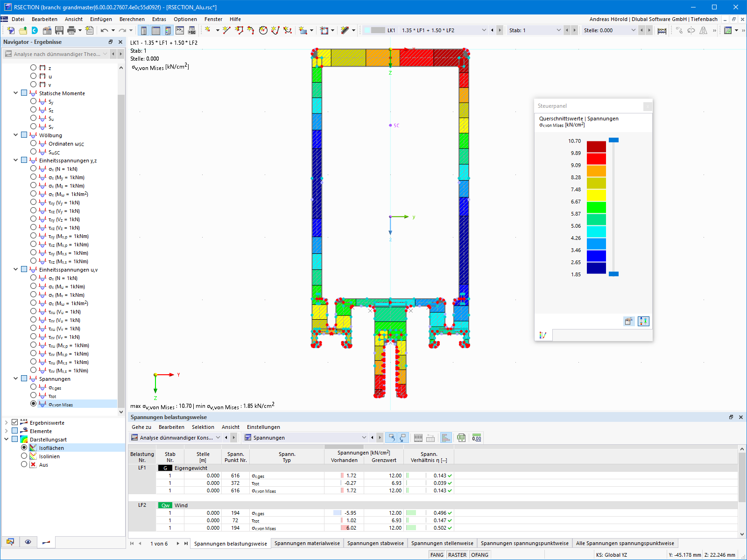Undo the last action
Screen dimensions: 747x560
click(104, 30)
